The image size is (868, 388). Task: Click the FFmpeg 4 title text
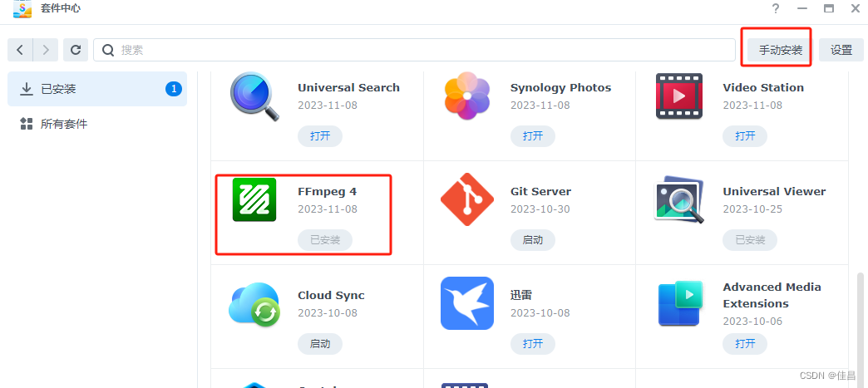tap(327, 192)
